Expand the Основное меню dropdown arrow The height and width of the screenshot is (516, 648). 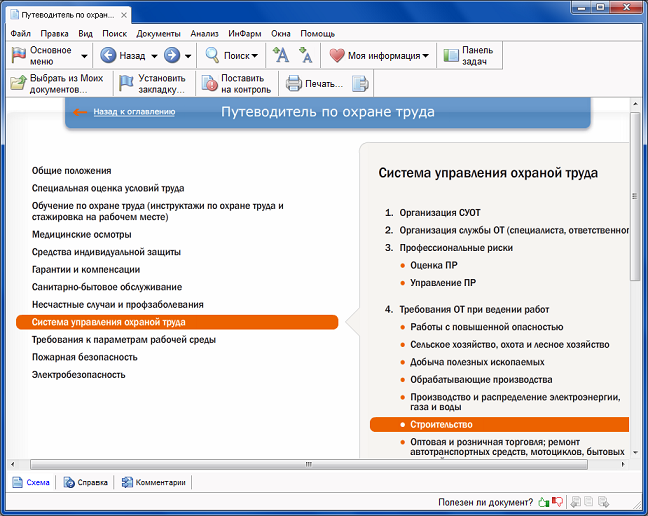pos(84,56)
